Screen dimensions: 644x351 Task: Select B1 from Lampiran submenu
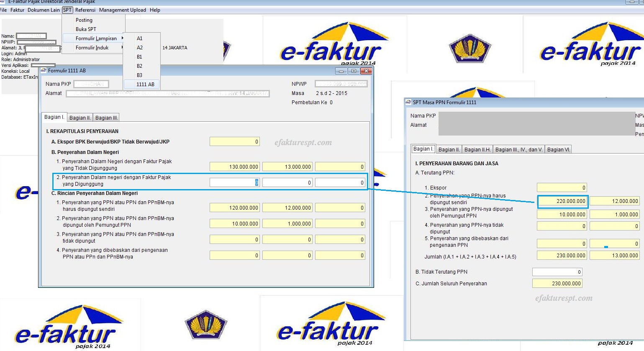(142, 57)
